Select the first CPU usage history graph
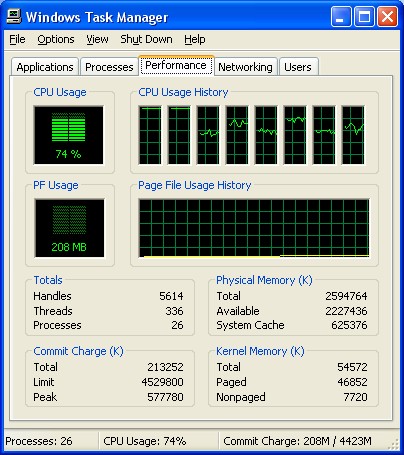This screenshot has height=455, width=404. (x=150, y=135)
